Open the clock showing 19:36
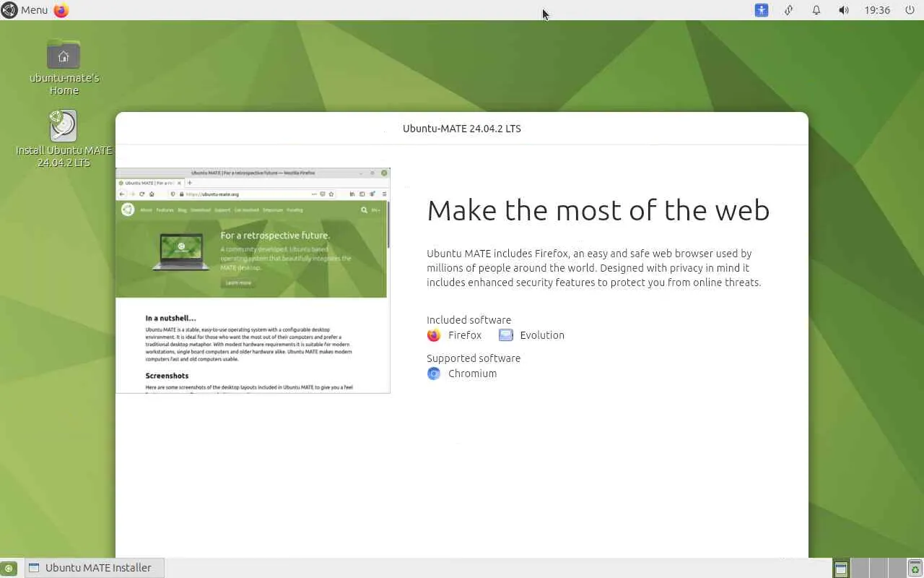Screen dimensions: 924x578 tap(877, 10)
